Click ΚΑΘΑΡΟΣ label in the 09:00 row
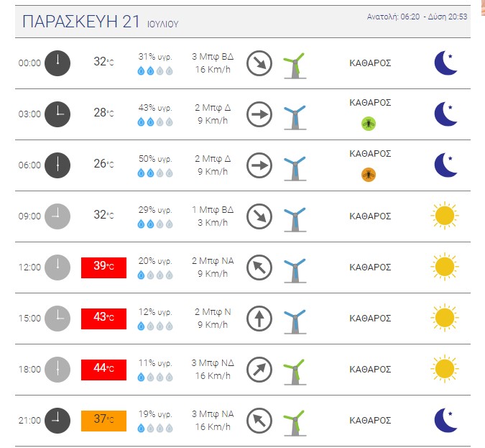This screenshot has height=448, width=485. [x=370, y=216]
